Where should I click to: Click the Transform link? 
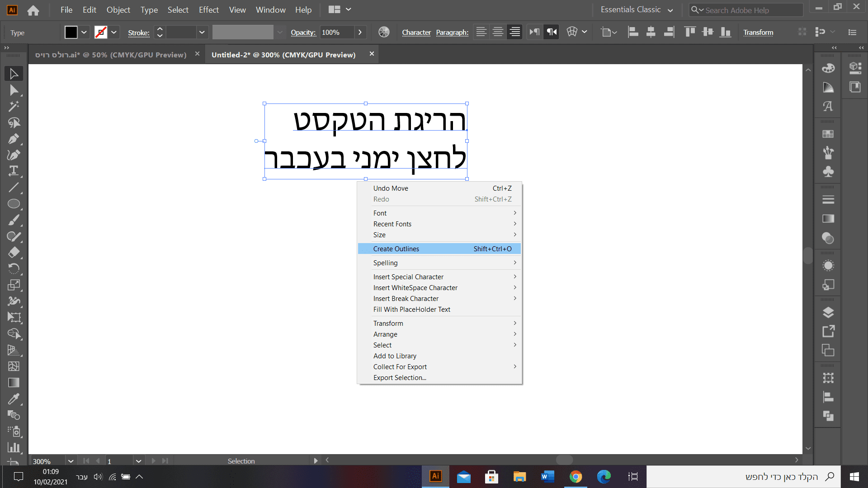(x=758, y=33)
